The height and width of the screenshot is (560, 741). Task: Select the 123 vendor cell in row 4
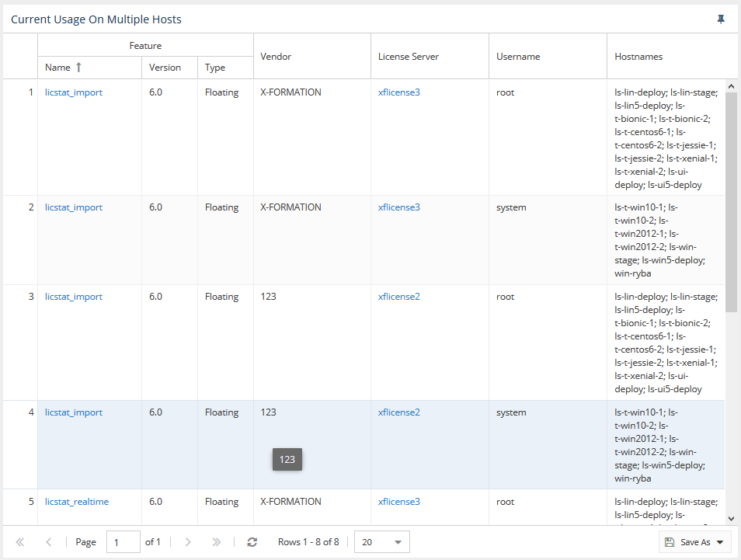click(312, 445)
